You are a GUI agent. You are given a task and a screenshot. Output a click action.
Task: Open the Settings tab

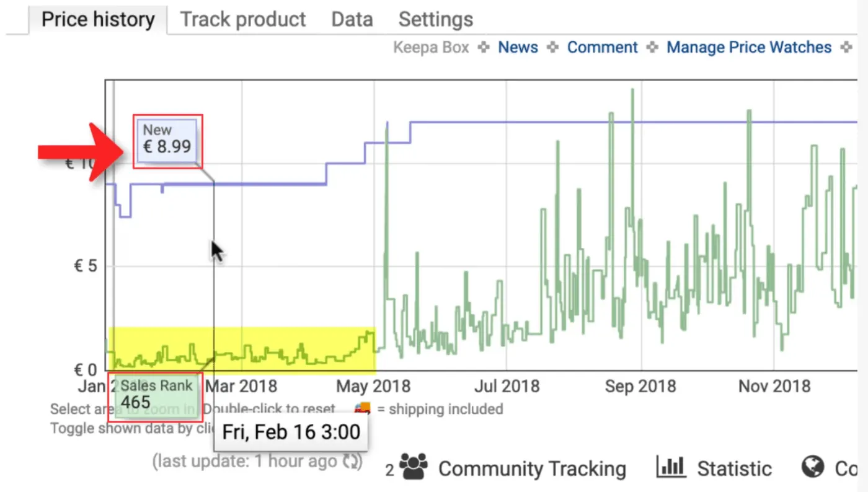(436, 20)
